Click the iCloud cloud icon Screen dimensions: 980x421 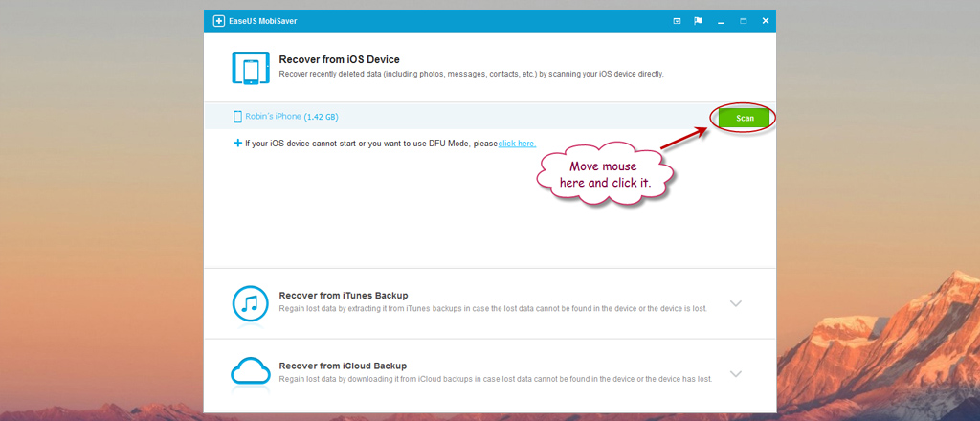click(251, 371)
